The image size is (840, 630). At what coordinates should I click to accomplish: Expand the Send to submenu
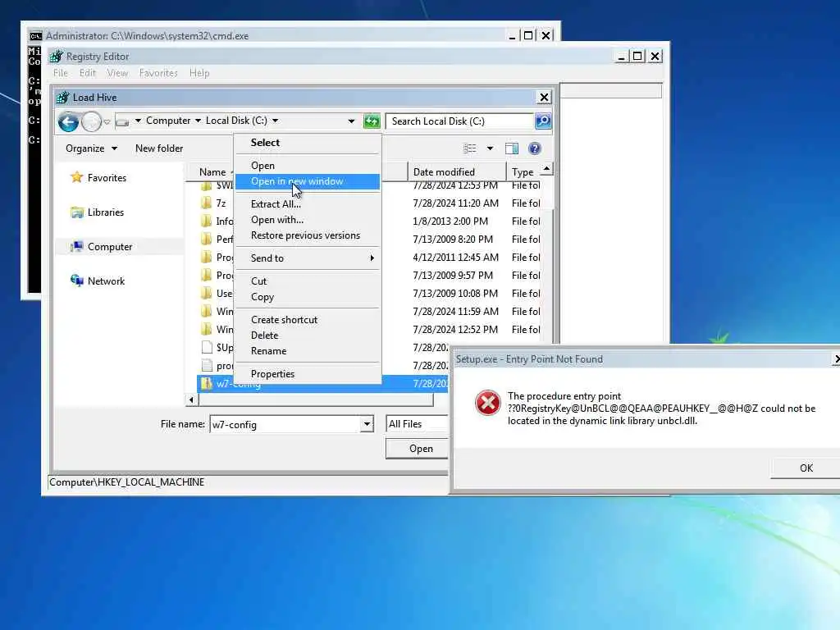pos(308,258)
